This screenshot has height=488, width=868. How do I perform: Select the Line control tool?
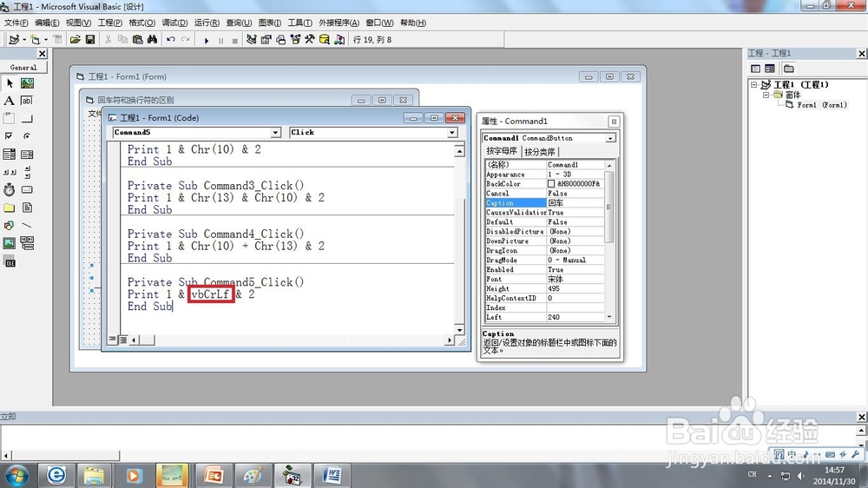coord(27,226)
